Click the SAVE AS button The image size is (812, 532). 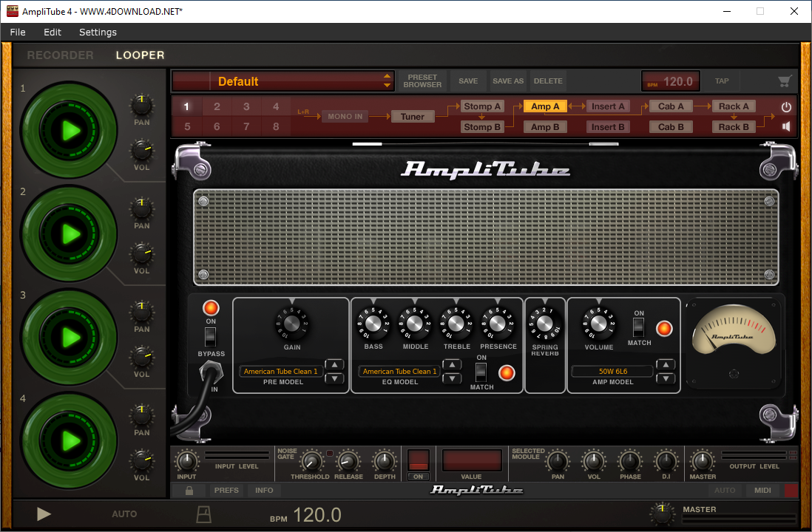tap(508, 81)
